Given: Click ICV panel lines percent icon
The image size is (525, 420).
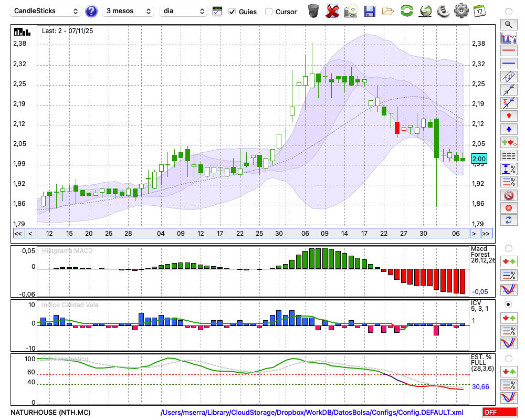Looking at the screenshot, I should (509, 331).
